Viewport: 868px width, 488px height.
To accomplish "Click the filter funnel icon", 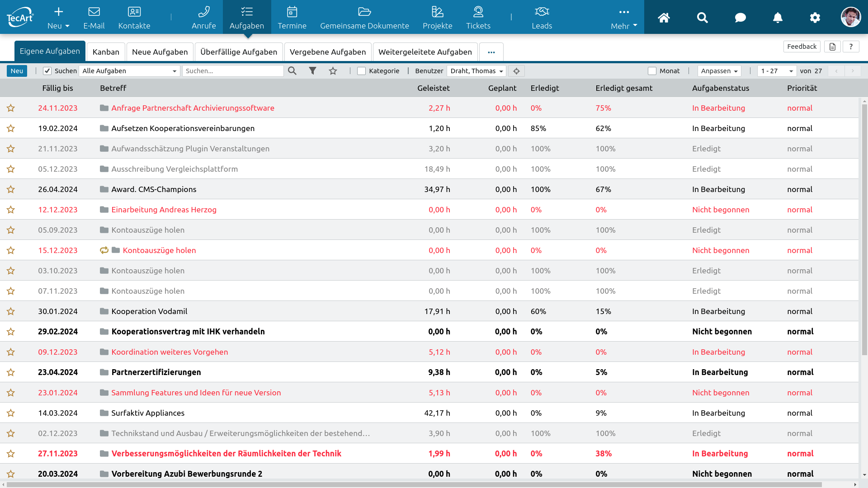I will (312, 71).
